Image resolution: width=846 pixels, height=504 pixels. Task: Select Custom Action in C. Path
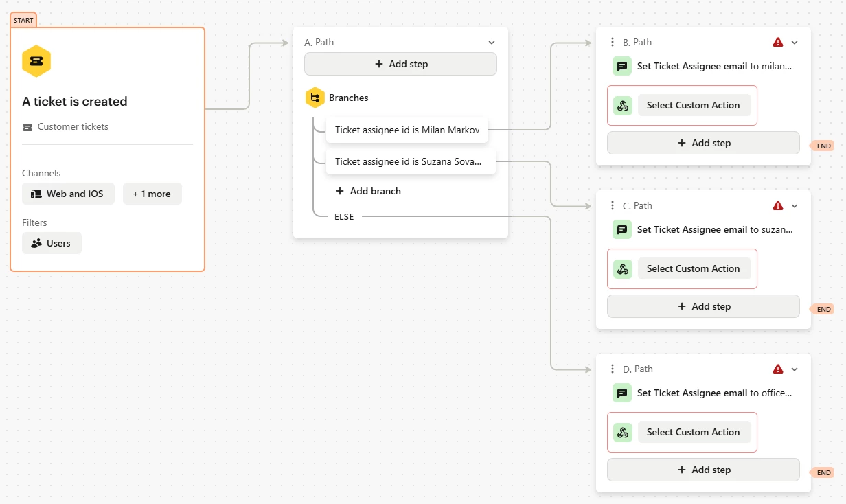[694, 268]
